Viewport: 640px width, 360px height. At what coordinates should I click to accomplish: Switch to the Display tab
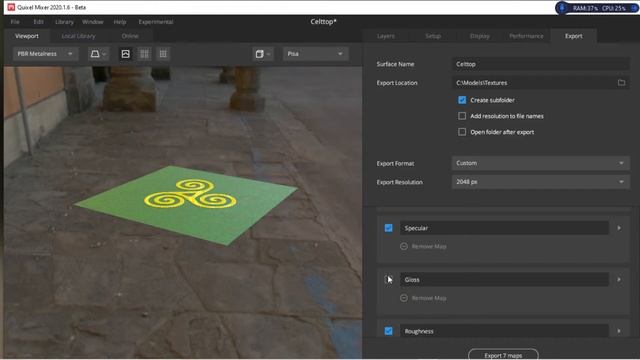point(480,36)
